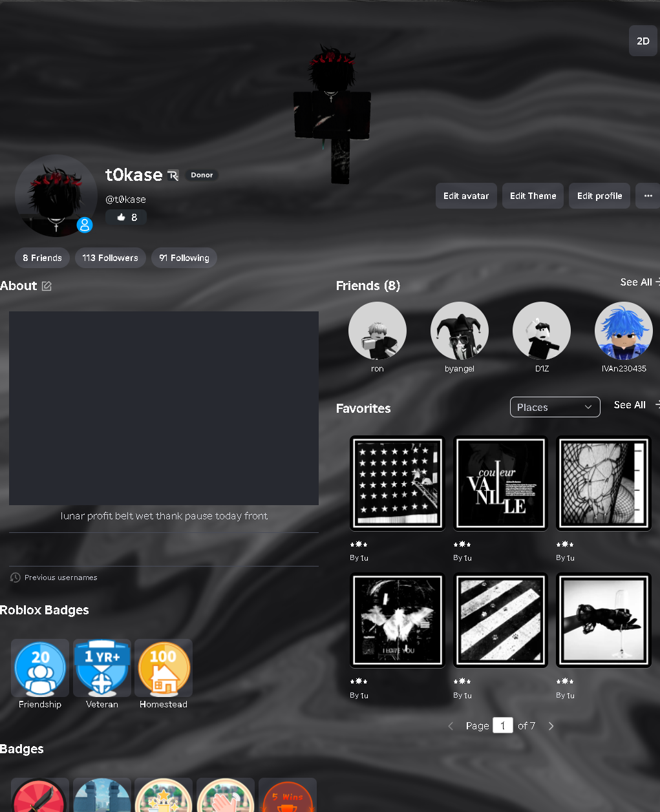Open the couleur VANILLE favorite place thumbnail
660x812 pixels.
click(500, 483)
